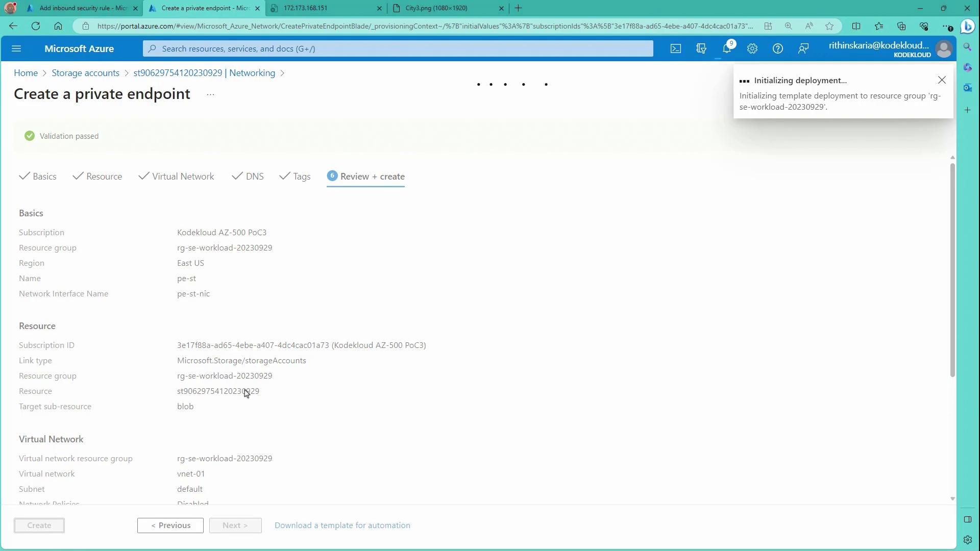
Task: Switch to the Virtual Network tab
Action: 182,177
